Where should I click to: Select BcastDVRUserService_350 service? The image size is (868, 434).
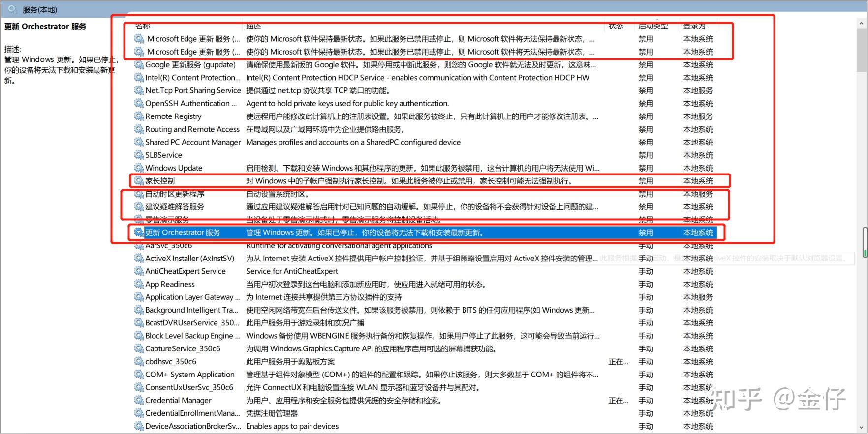coord(192,323)
